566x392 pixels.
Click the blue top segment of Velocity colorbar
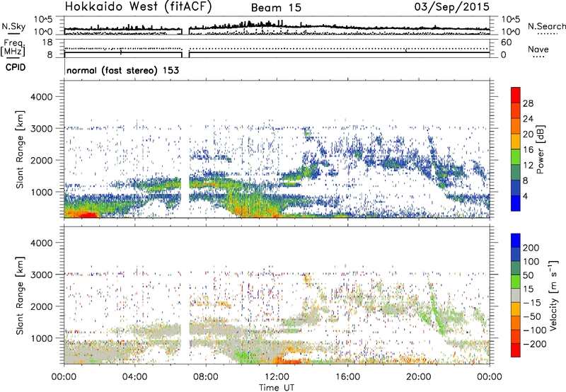(x=516, y=241)
